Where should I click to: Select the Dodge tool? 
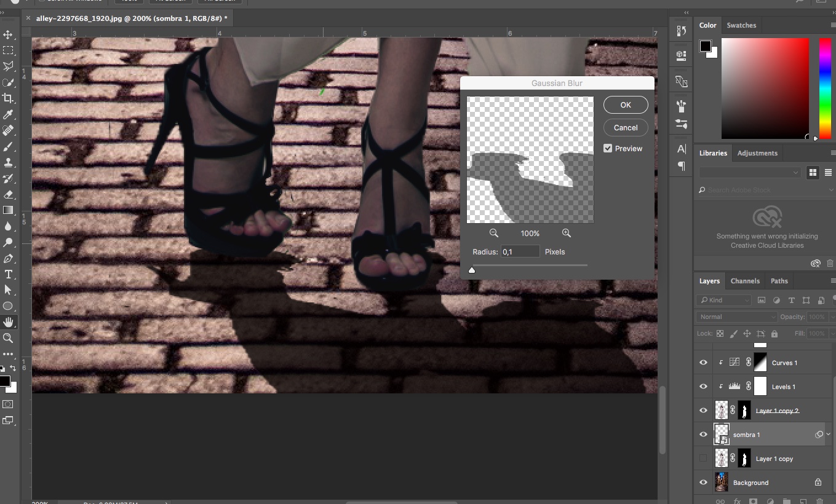(8, 242)
